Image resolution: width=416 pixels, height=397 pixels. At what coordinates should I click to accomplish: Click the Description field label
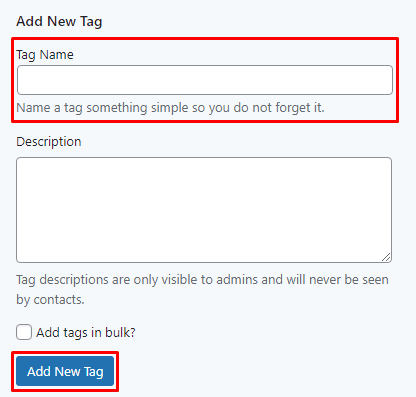pos(49,142)
